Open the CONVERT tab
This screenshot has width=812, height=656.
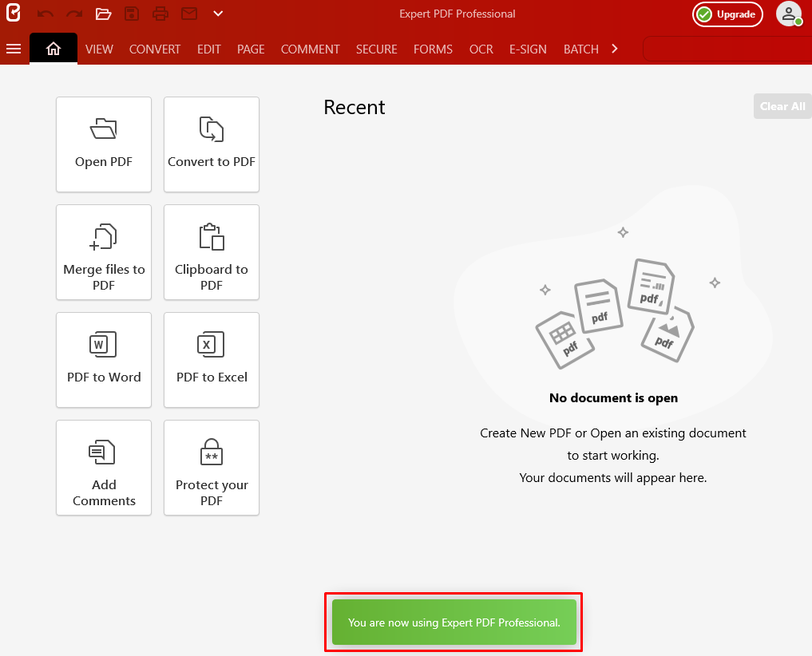pos(155,49)
